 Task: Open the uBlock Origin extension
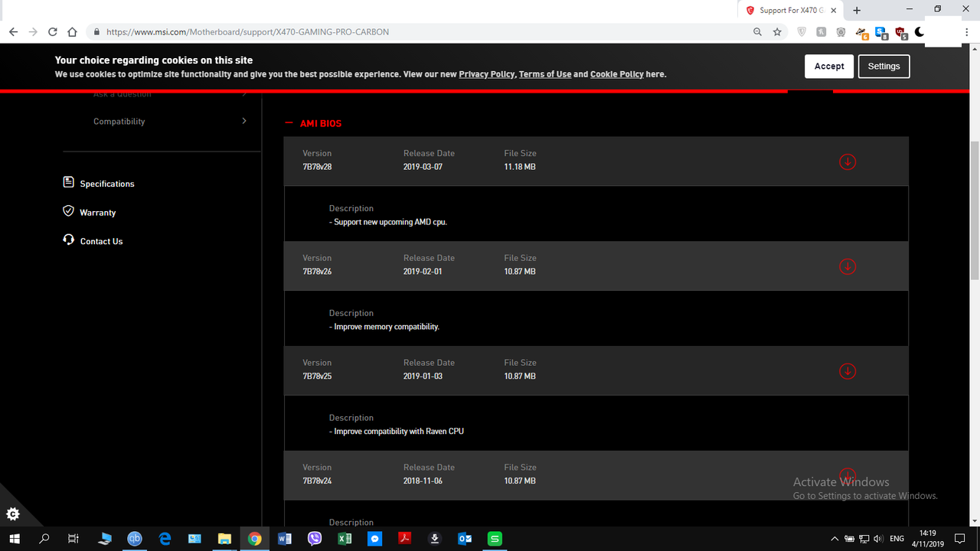coord(901,33)
